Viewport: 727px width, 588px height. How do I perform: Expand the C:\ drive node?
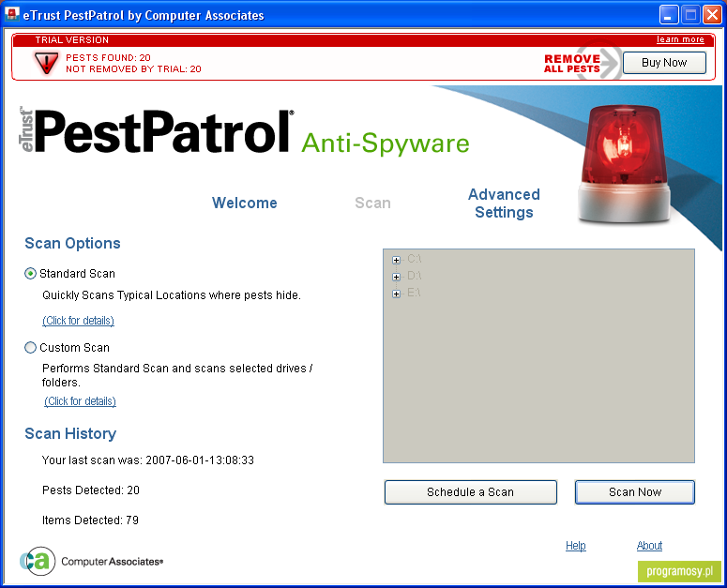[396, 260]
